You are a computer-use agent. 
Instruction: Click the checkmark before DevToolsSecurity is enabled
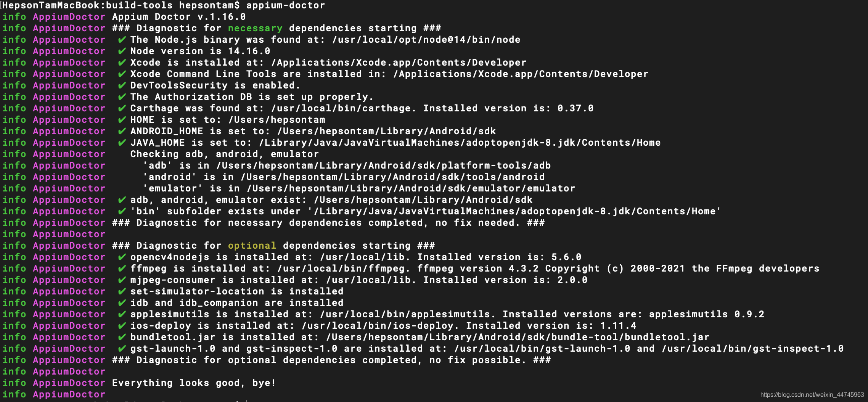[x=122, y=85]
